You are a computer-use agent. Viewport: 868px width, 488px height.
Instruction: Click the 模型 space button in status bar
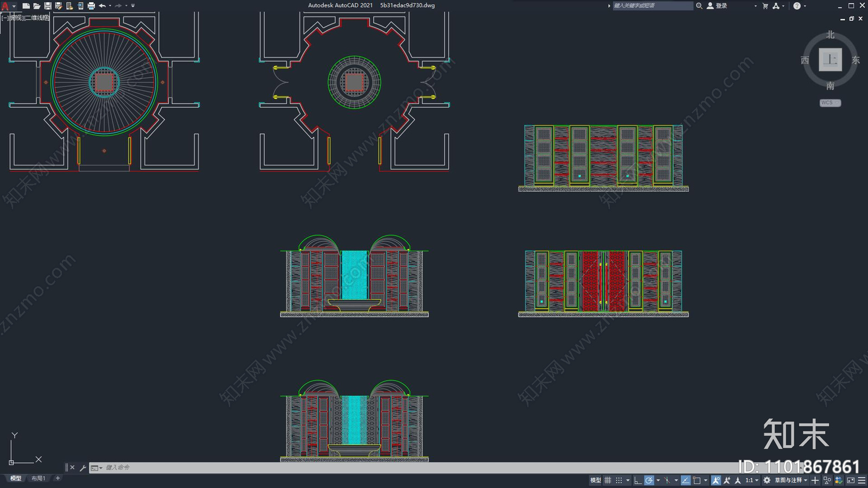595,480
